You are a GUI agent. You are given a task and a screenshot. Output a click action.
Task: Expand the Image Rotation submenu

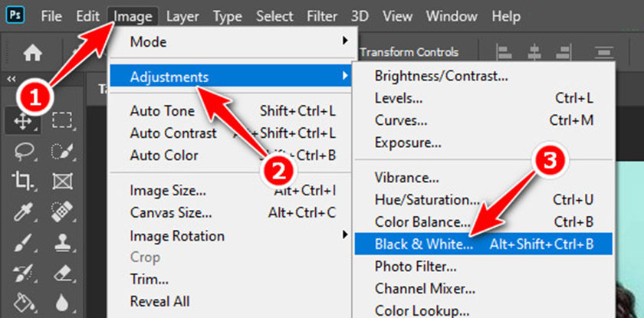(232, 236)
